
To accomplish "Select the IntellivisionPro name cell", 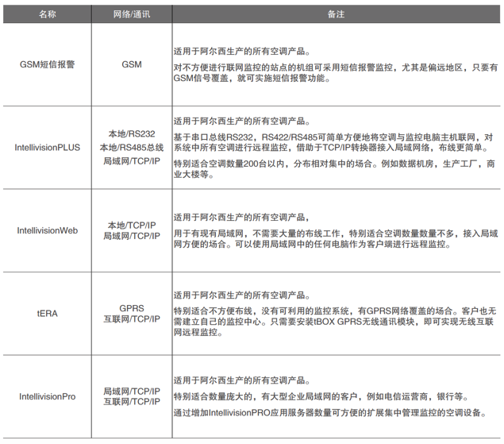I will [48, 396].
